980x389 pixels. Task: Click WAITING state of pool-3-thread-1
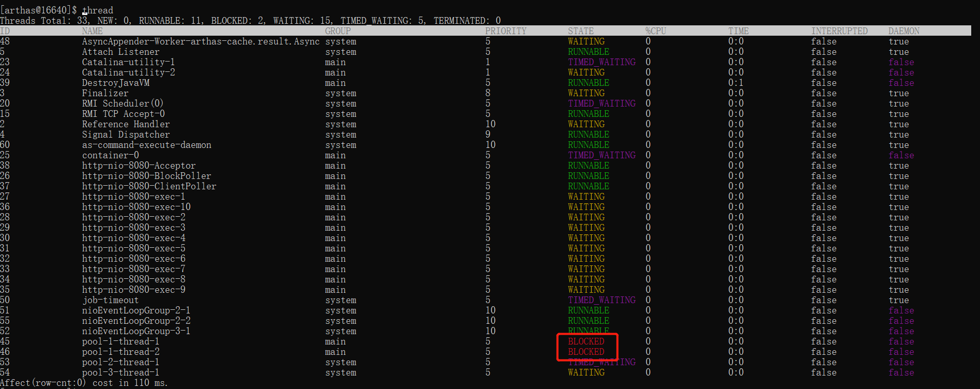click(x=586, y=372)
